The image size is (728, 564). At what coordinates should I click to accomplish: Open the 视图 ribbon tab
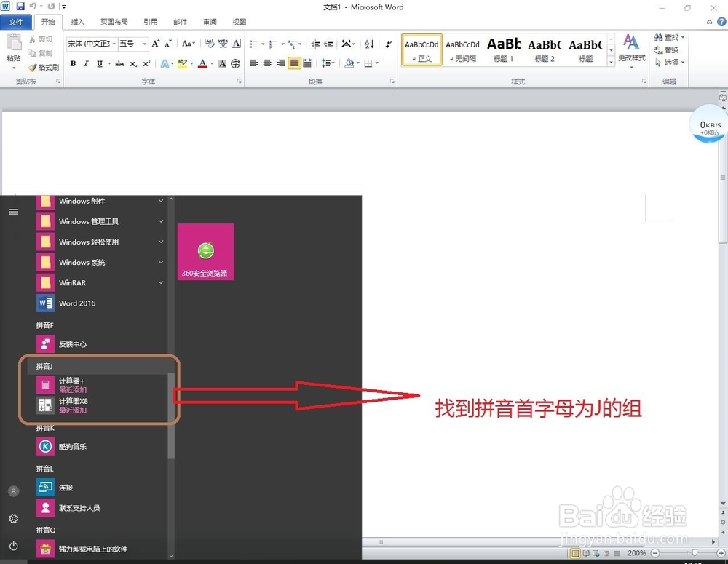240,21
